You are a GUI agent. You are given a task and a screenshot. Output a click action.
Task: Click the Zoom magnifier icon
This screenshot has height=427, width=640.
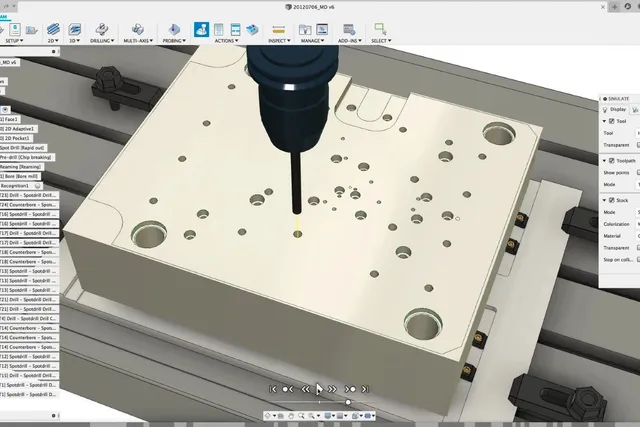301,416
